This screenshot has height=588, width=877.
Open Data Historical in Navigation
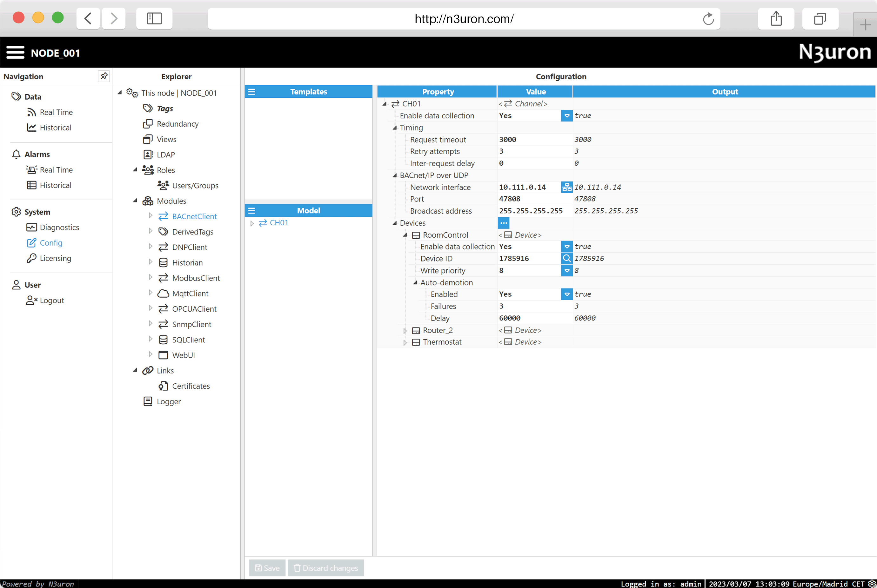[x=49, y=128]
